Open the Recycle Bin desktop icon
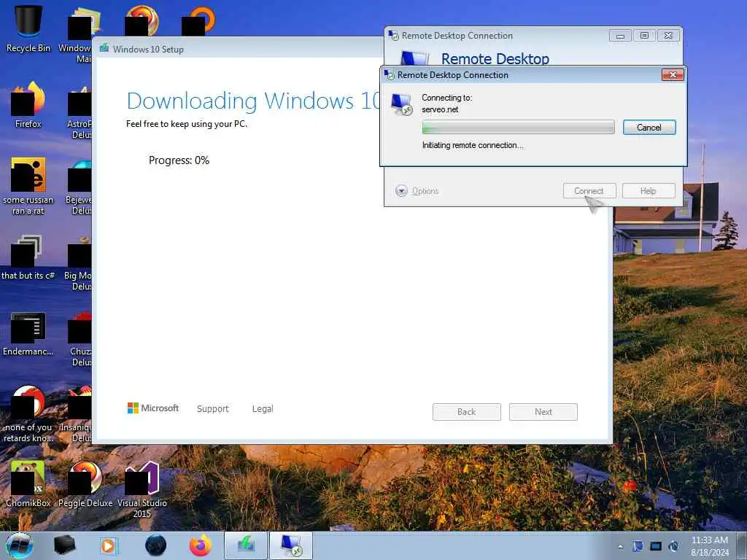 tap(28, 28)
